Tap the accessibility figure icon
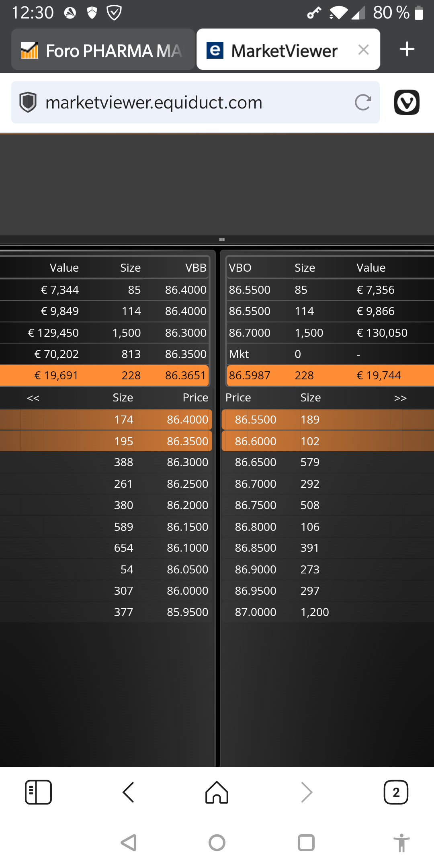Image resolution: width=434 pixels, height=868 pixels. (x=401, y=843)
